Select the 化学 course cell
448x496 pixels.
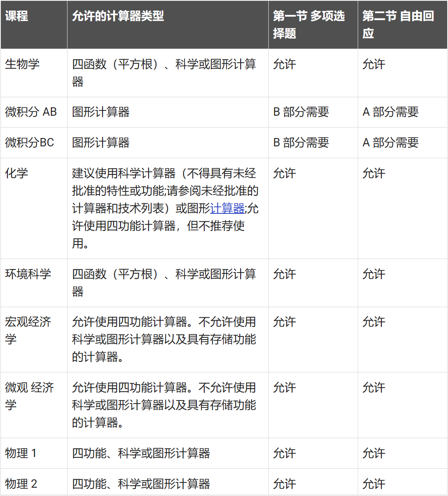pyautogui.click(x=17, y=173)
